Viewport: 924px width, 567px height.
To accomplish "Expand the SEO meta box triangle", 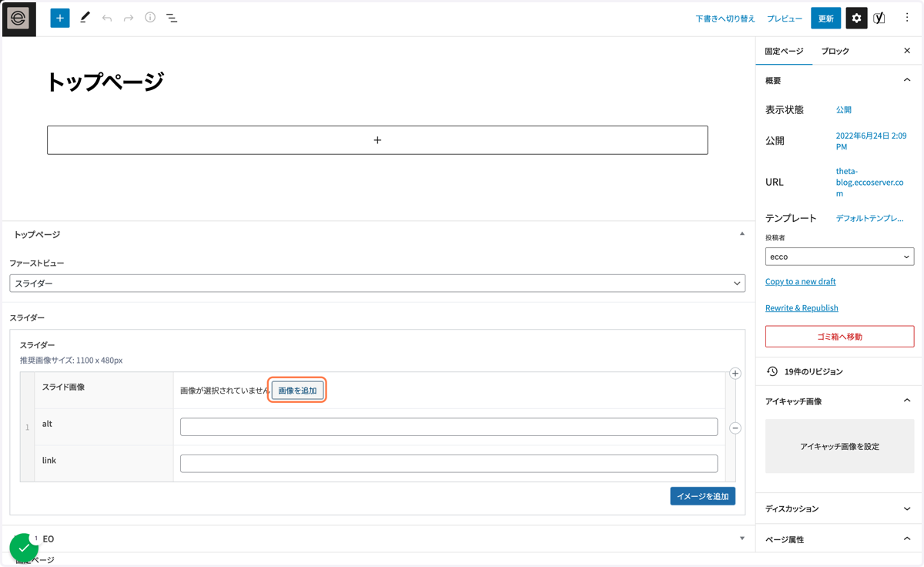I will tap(742, 538).
